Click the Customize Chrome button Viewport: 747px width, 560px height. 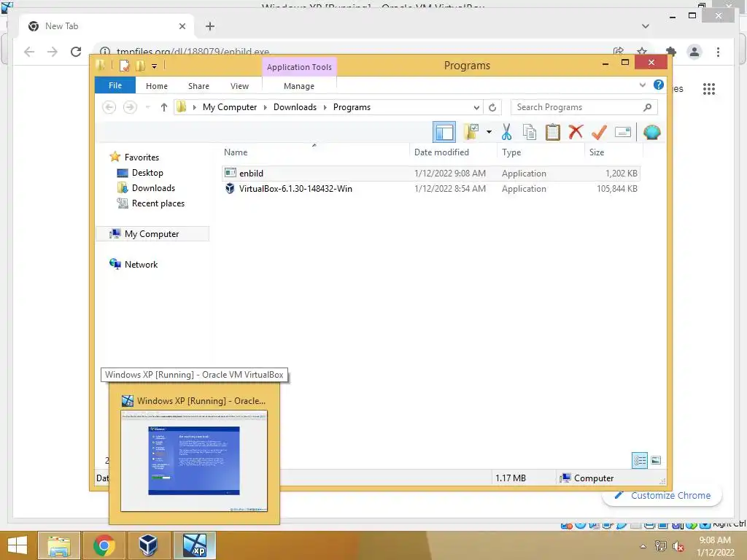point(662,495)
